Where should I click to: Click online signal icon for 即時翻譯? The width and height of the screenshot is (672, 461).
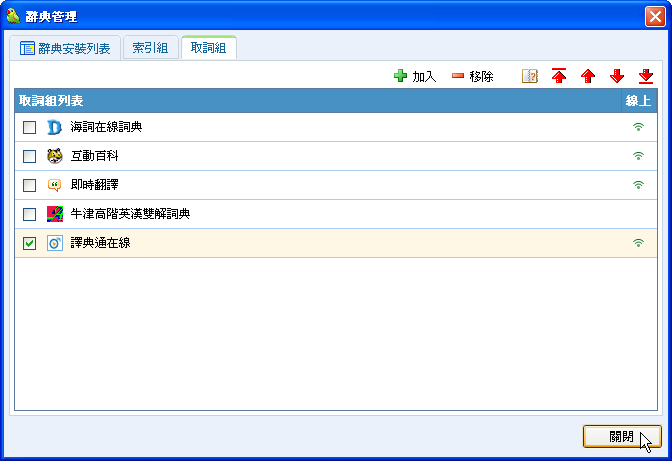pyautogui.click(x=639, y=185)
